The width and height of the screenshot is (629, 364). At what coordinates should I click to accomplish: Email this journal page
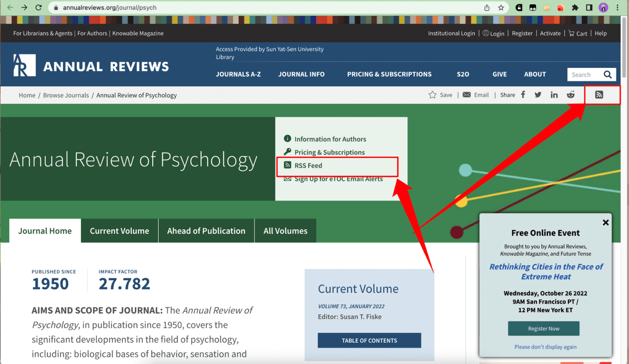point(475,95)
